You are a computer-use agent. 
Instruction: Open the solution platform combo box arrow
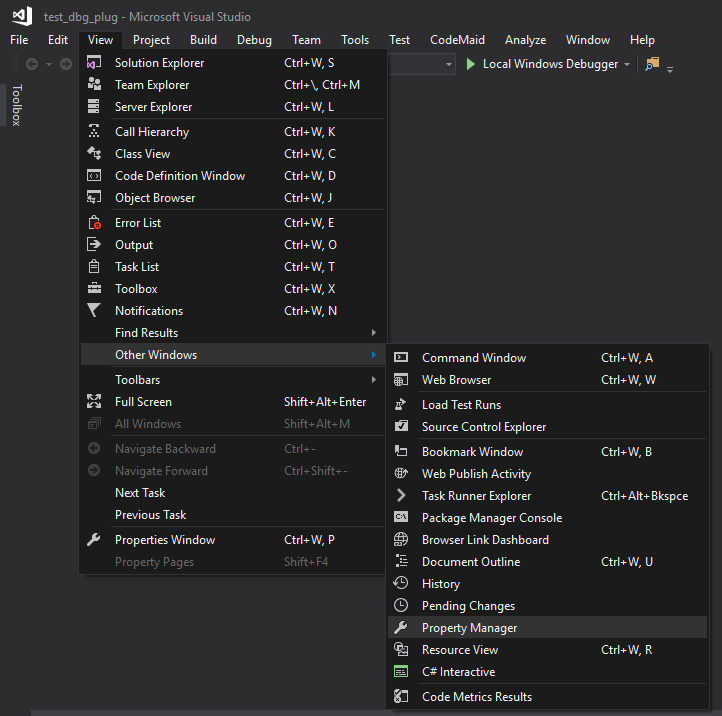tap(448, 64)
